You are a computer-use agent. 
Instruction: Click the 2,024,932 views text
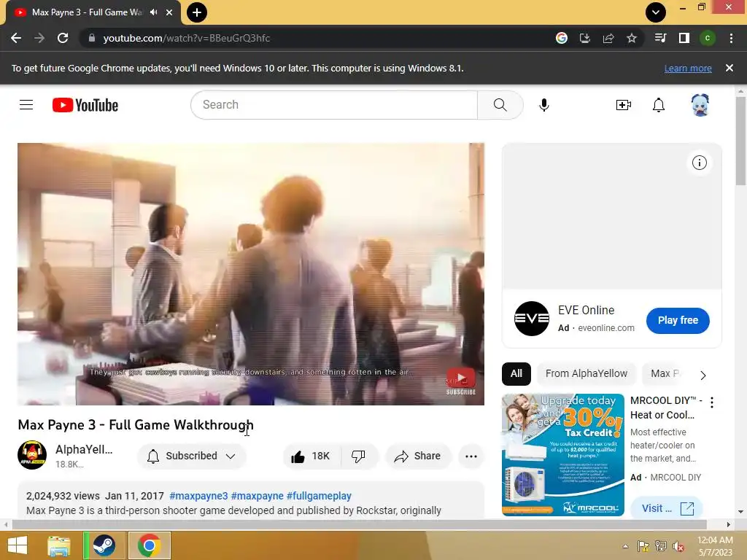[63, 496]
